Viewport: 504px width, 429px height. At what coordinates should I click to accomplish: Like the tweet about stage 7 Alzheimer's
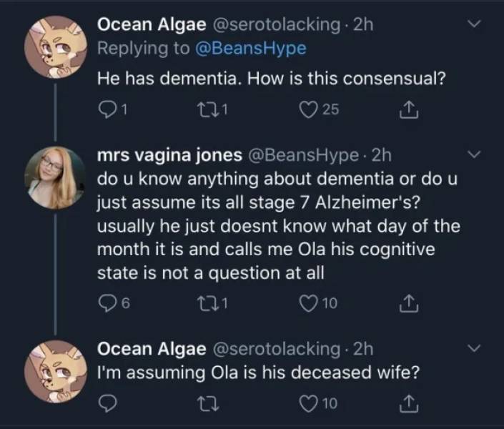[x=307, y=305]
